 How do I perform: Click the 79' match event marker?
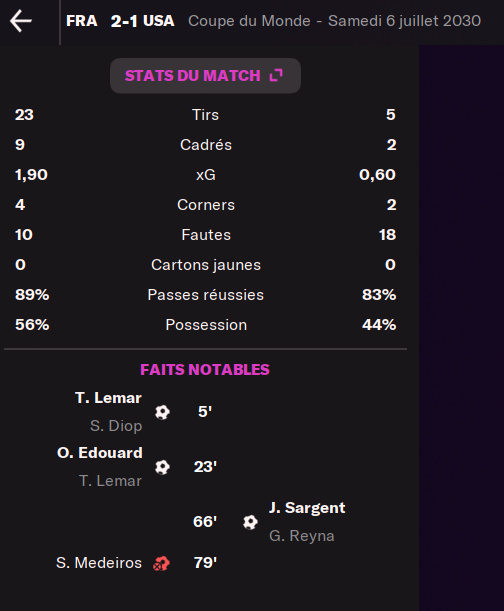point(205,563)
